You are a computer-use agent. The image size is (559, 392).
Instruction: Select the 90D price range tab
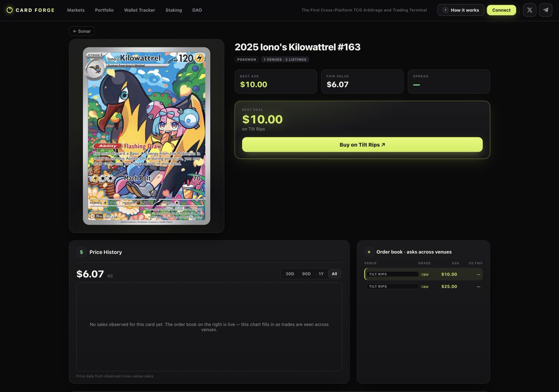[x=306, y=274]
